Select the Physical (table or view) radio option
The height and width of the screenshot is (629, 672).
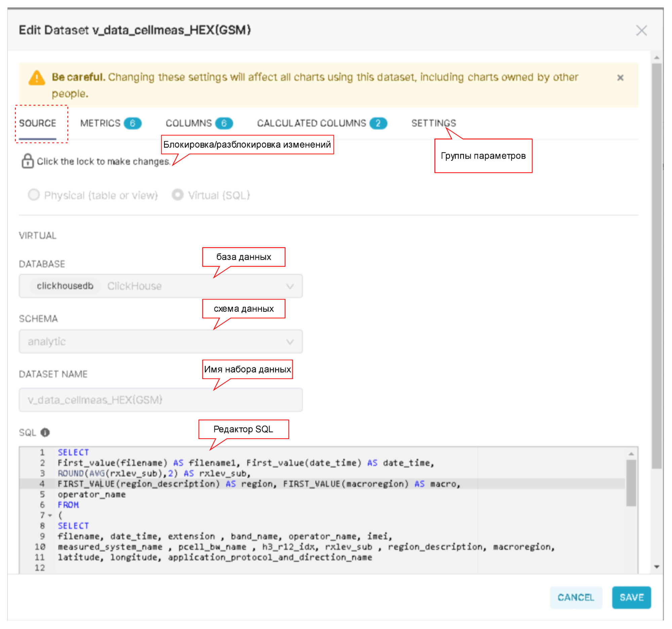[34, 195]
